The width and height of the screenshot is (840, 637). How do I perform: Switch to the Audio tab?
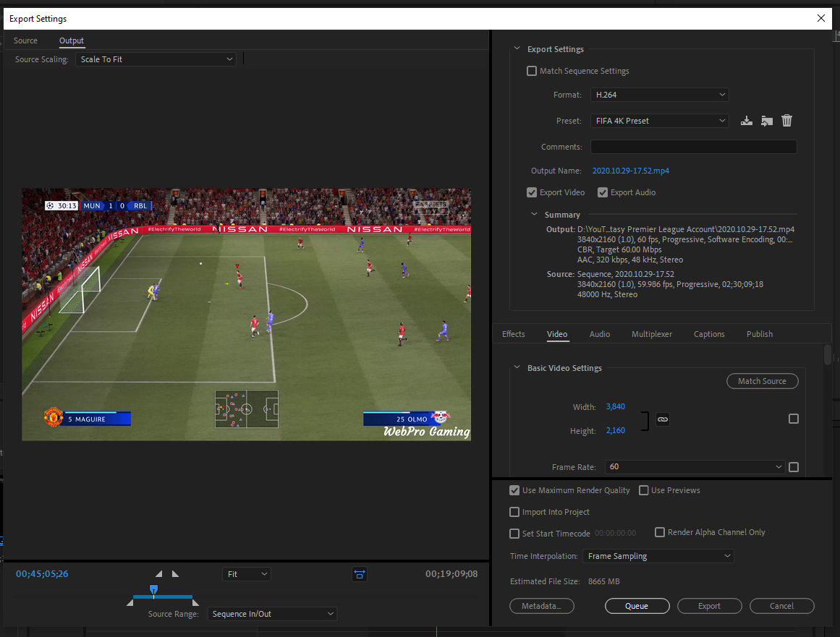tap(599, 334)
